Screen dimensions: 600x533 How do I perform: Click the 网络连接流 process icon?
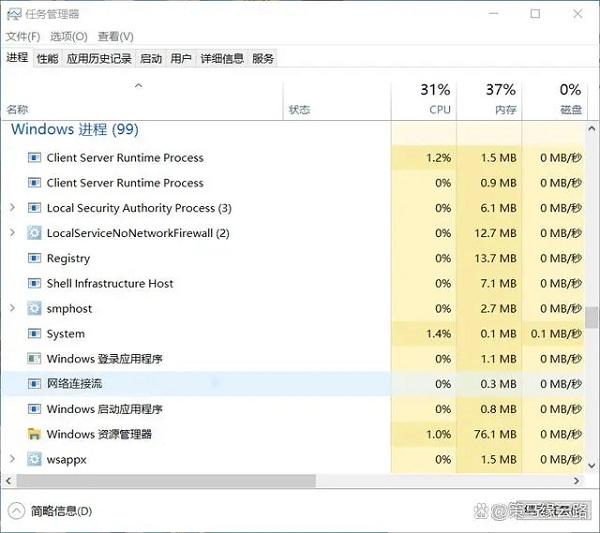(34, 384)
